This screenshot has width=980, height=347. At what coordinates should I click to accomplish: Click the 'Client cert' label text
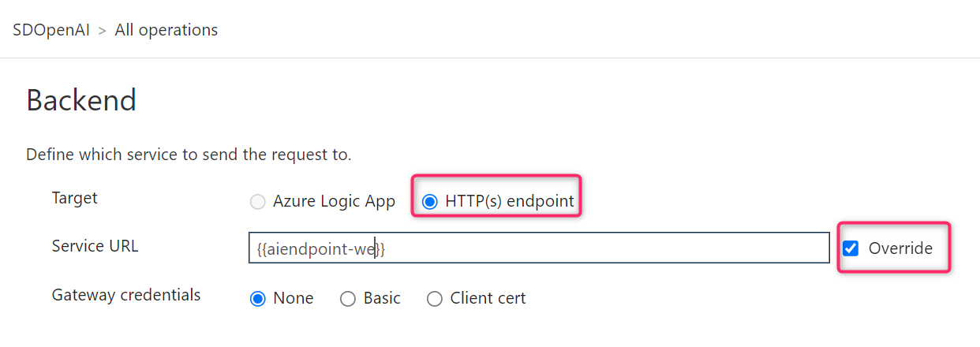pyautogui.click(x=488, y=298)
